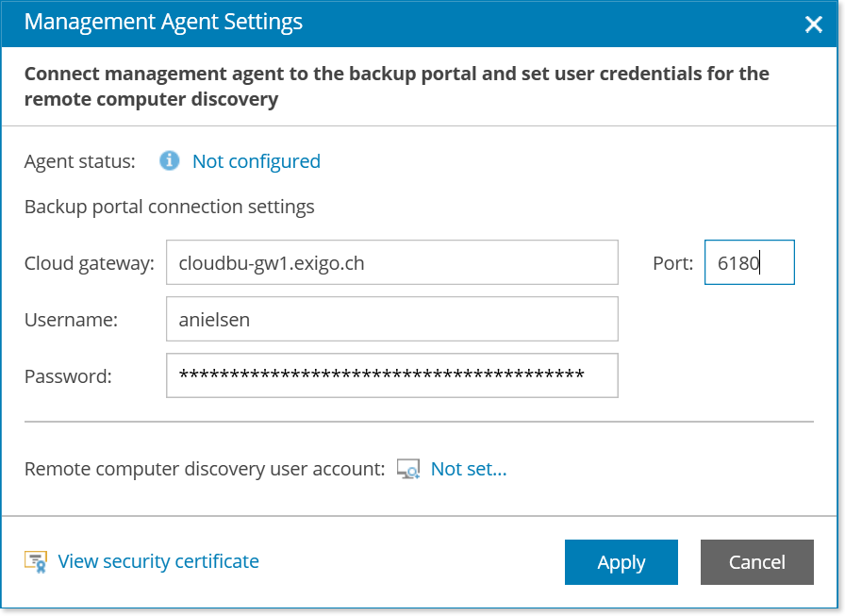Open View security certificate link
The image size is (845, 616).
[x=158, y=561]
